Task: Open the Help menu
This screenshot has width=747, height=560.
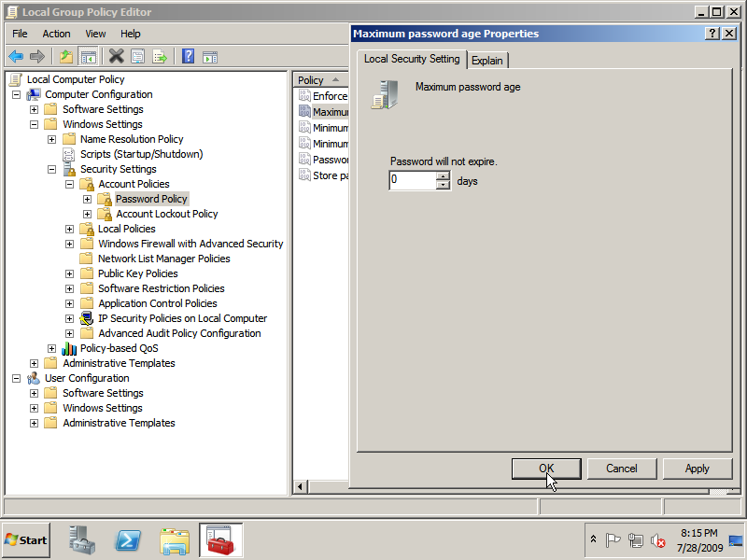Action: (130, 34)
